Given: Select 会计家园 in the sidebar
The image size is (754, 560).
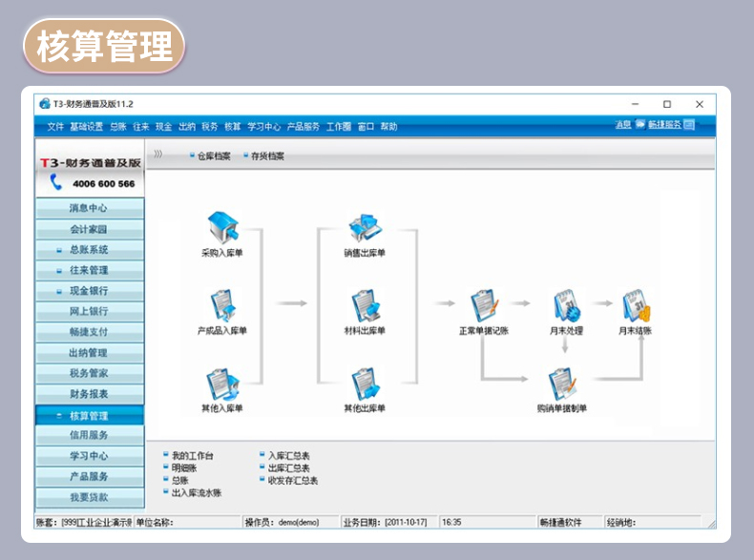Looking at the screenshot, I should coord(90,229).
